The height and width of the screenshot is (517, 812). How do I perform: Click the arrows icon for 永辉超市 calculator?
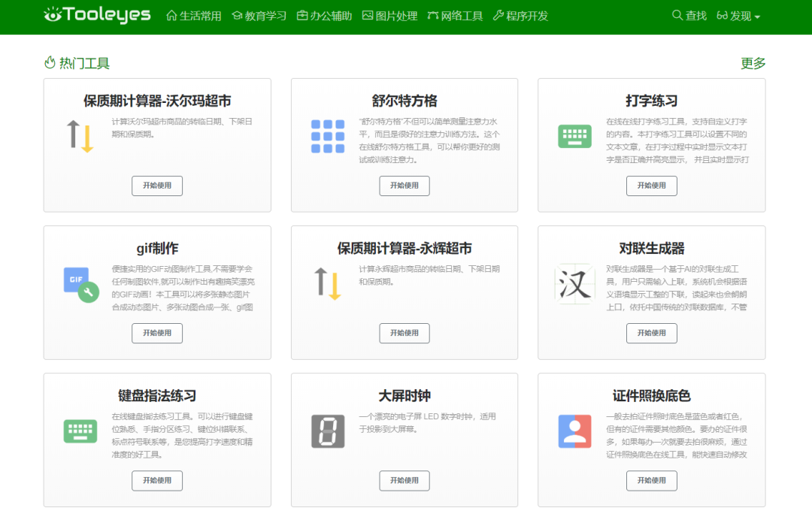click(x=327, y=283)
